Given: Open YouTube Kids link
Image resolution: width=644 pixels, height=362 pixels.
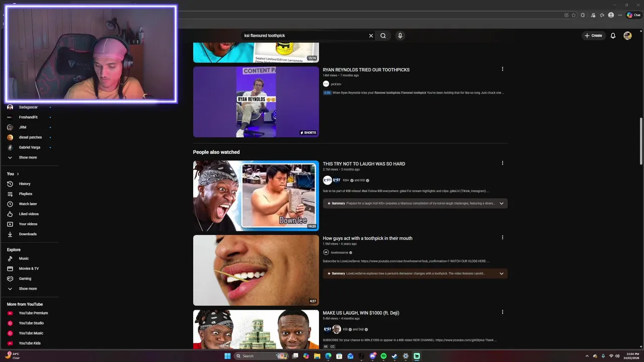Looking at the screenshot, I should click(30, 343).
